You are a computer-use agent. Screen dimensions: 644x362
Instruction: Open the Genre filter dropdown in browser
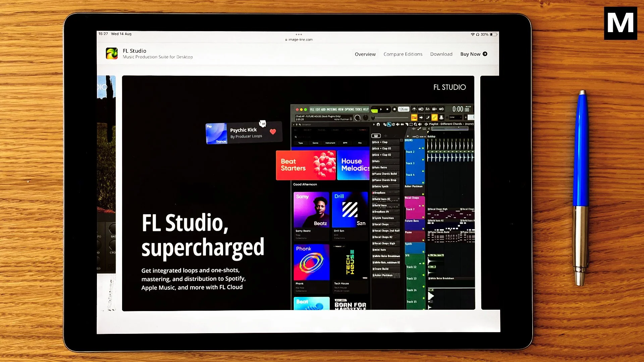315,143
